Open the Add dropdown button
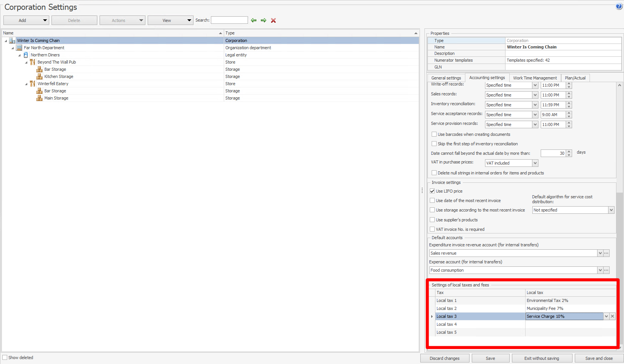 pyautogui.click(x=27, y=20)
